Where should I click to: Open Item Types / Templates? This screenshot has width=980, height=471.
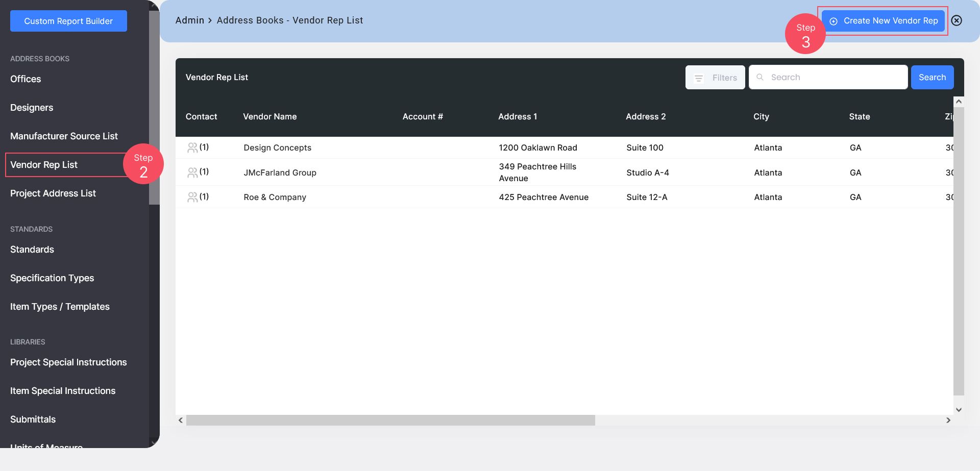pos(60,307)
